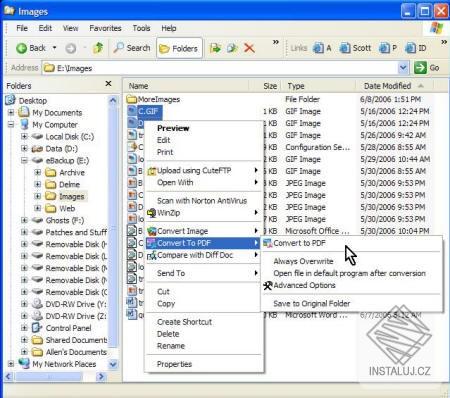450x398 pixels.
Task: Expand the Links bar overflow chevron
Action: 444,42
